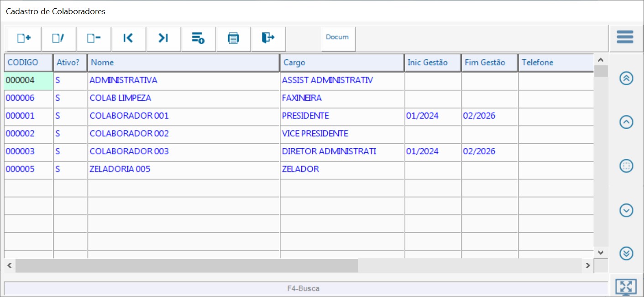
Task: Click the Cargo column header
Action: click(342, 63)
